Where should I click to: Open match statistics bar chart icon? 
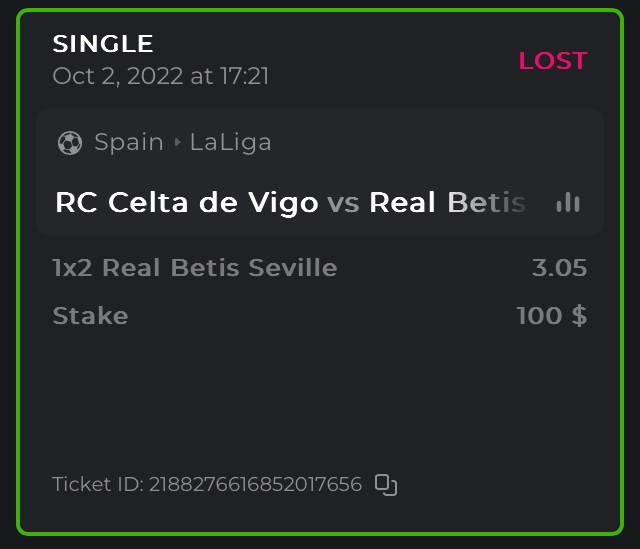(568, 203)
